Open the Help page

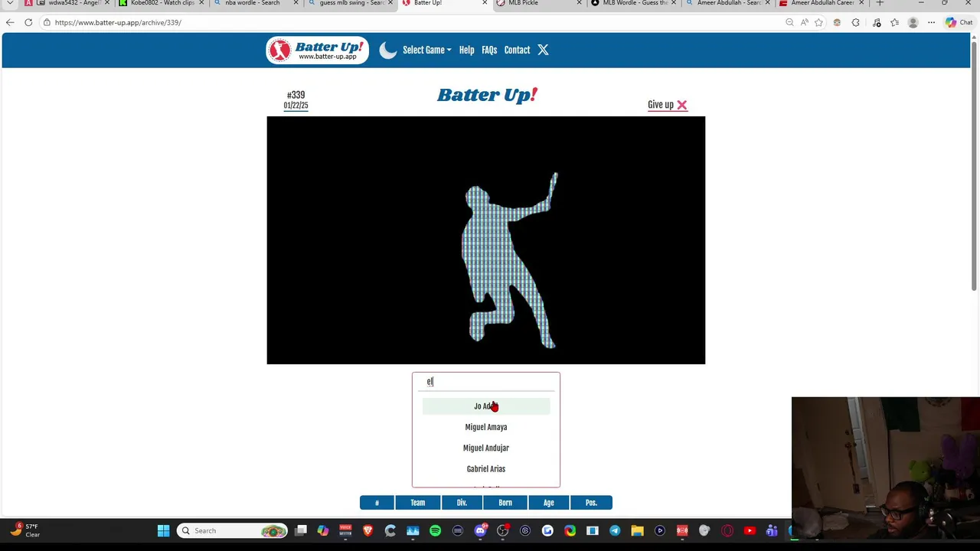click(x=467, y=50)
